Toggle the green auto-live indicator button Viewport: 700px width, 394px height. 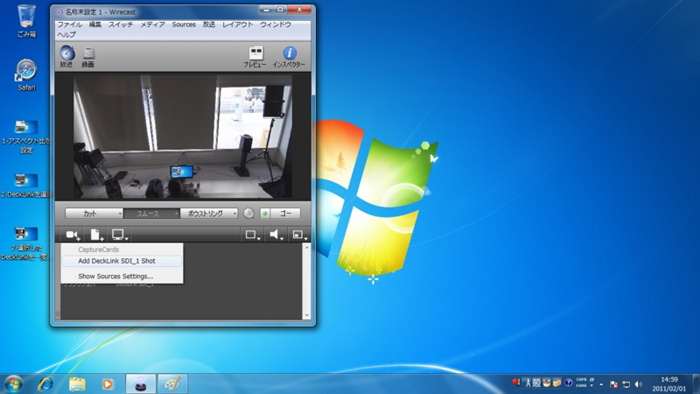265,213
